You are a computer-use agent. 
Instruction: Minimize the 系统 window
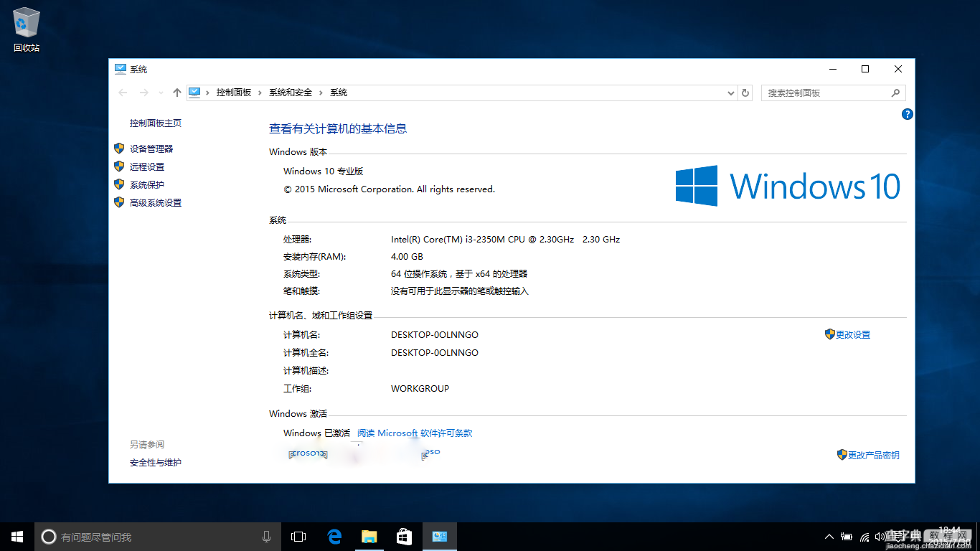click(x=833, y=69)
